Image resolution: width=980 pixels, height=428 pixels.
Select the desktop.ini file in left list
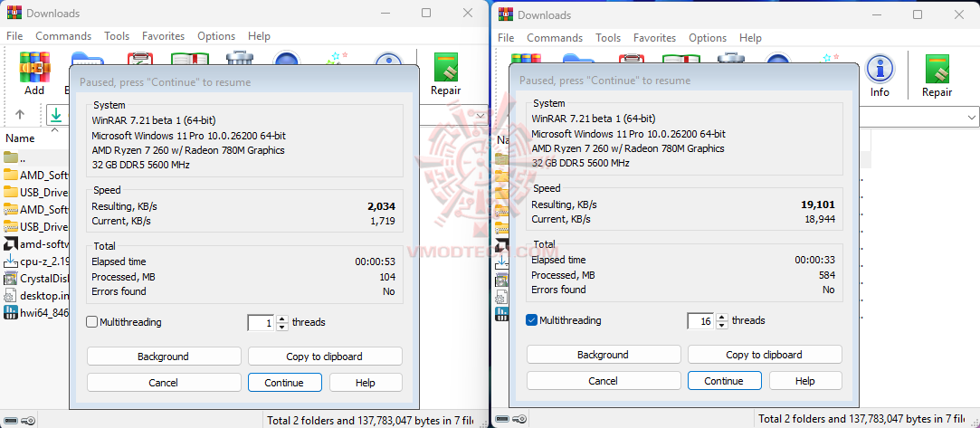[35, 296]
